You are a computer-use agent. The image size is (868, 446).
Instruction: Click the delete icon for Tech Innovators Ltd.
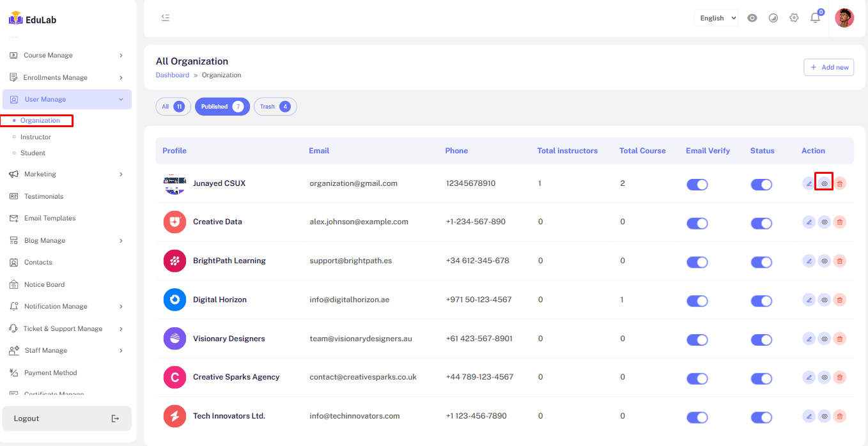click(840, 417)
